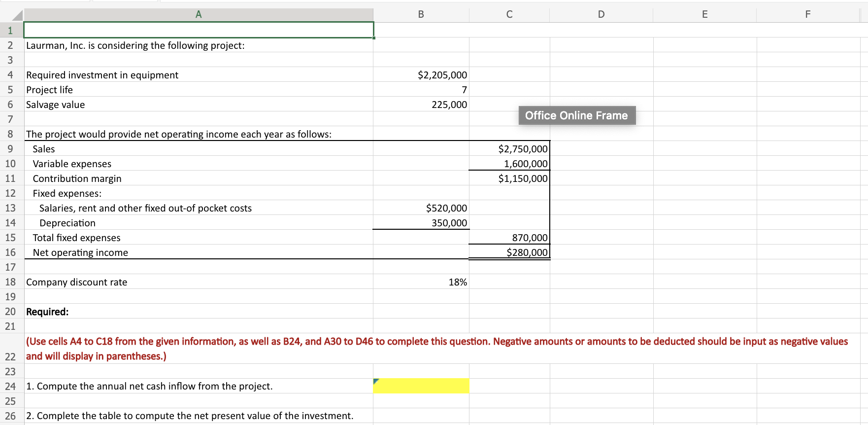
Task: Click the 225,000 salvage value
Action: pyautogui.click(x=449, y=105)
